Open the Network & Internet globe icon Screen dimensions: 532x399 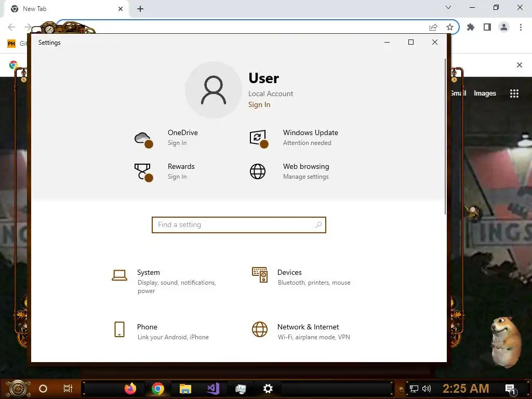260,329
